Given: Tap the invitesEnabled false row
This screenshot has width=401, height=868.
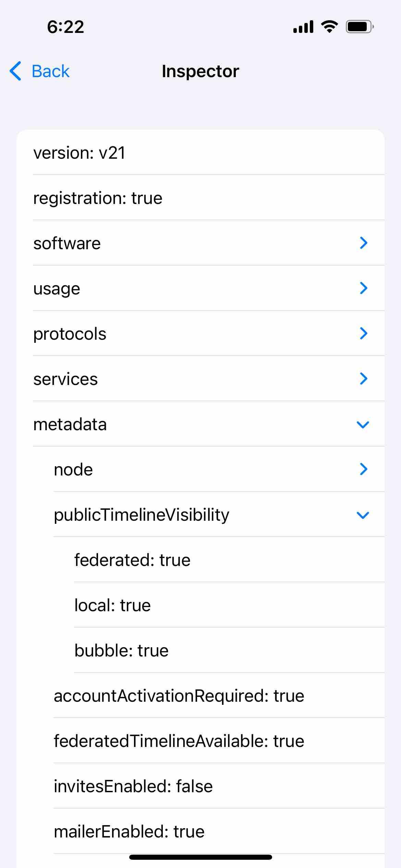Looking at the screenshot, I should tap(133, 786).
